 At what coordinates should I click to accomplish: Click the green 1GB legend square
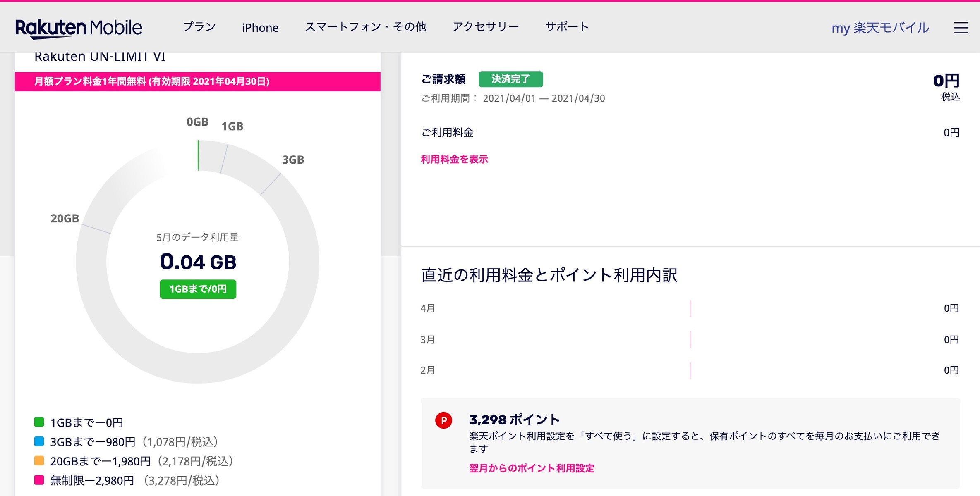[39, 422]
